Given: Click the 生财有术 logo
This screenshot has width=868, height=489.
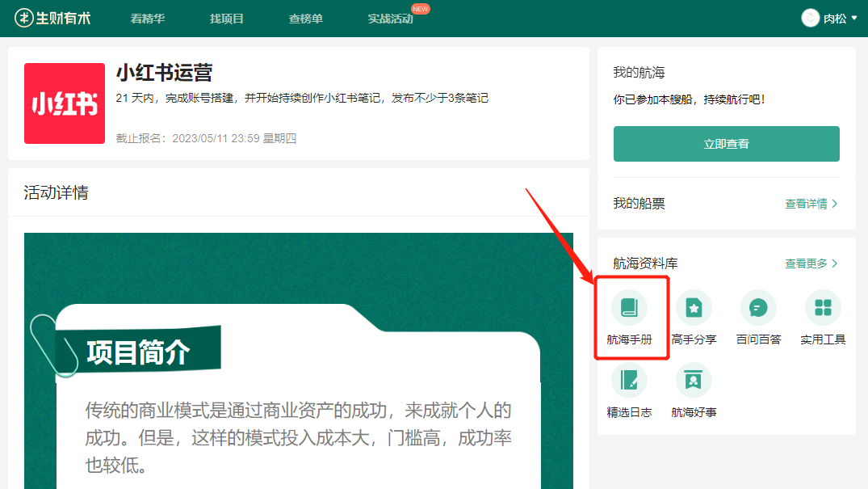Looking at the screenshot, I should coord(52,18).
